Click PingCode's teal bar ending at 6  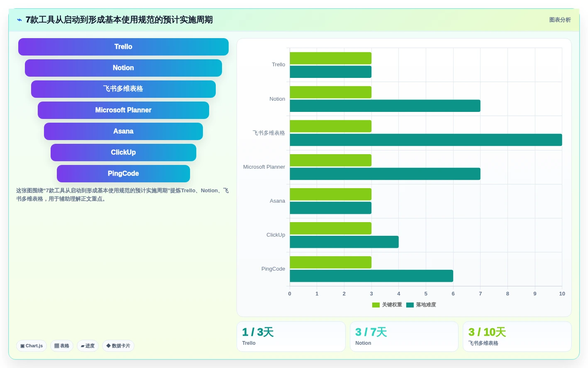[x=371, y=276]
